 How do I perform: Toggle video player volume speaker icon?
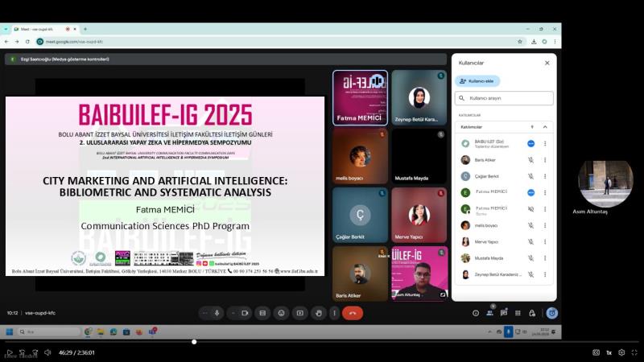tap(47, 352)
